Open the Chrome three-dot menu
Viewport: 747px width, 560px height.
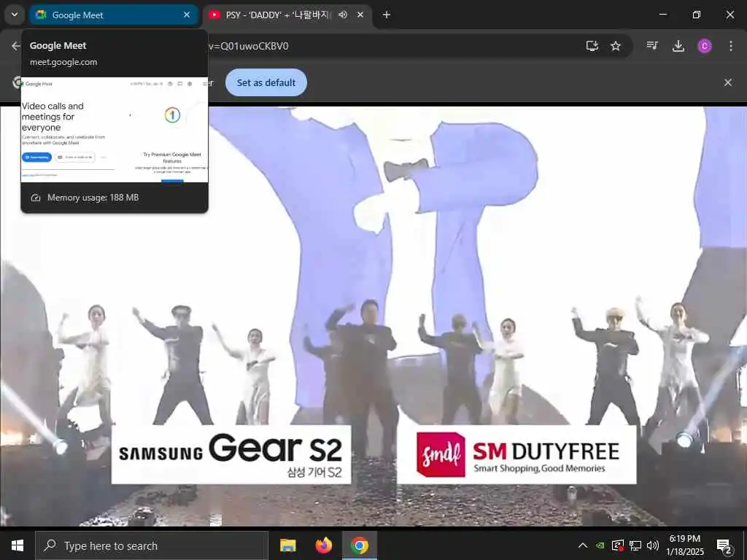(x=731, y=46)
